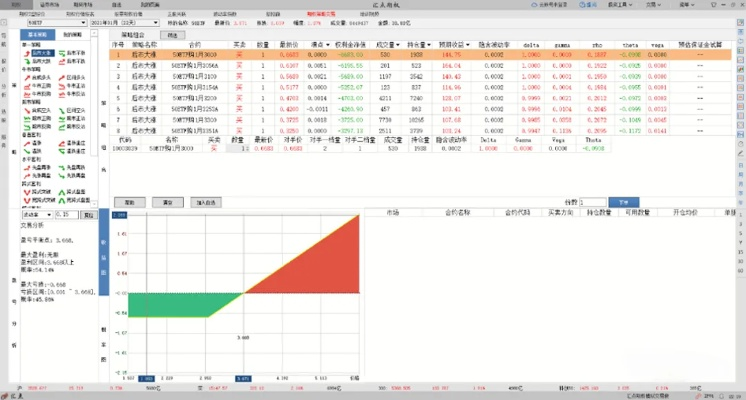
Task: Choose the 牛市正向 spread strategy icon
Action: tap(27, 87)
